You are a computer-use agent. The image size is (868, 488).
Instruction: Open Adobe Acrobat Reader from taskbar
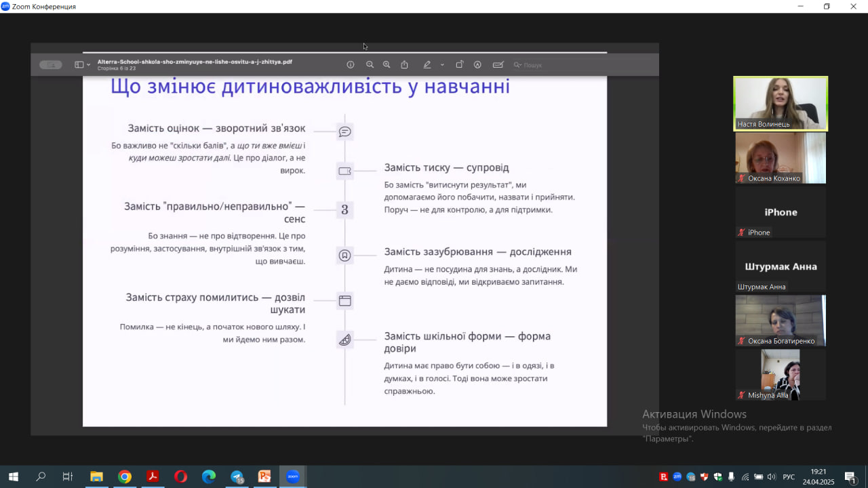[153, 476]
